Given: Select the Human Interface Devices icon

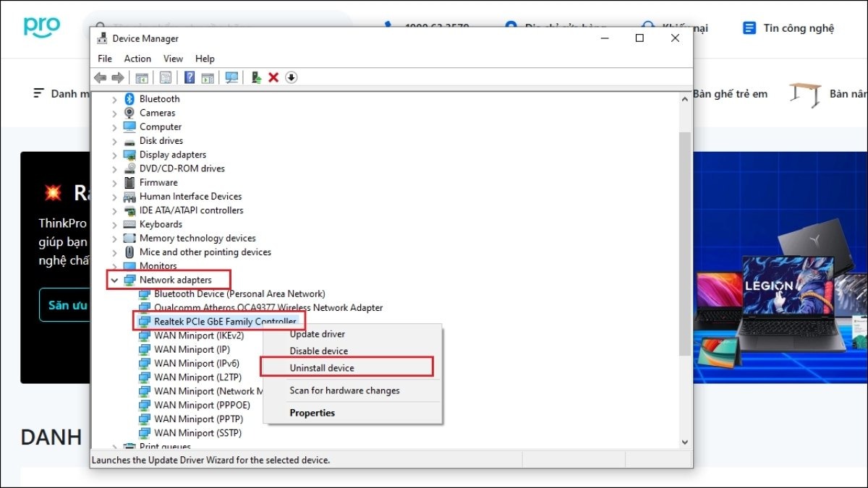Looking at the screenshot, I should click(x=129, y=197).
